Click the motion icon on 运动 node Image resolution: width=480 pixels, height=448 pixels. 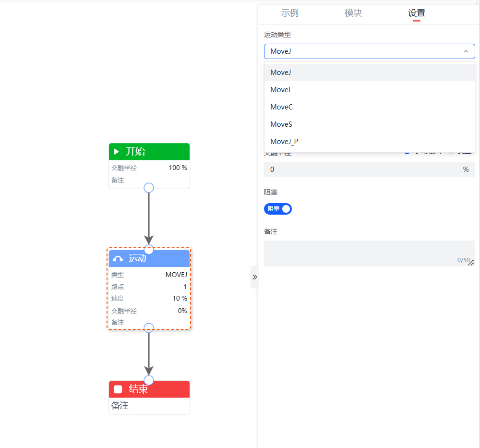coord(118,259)
